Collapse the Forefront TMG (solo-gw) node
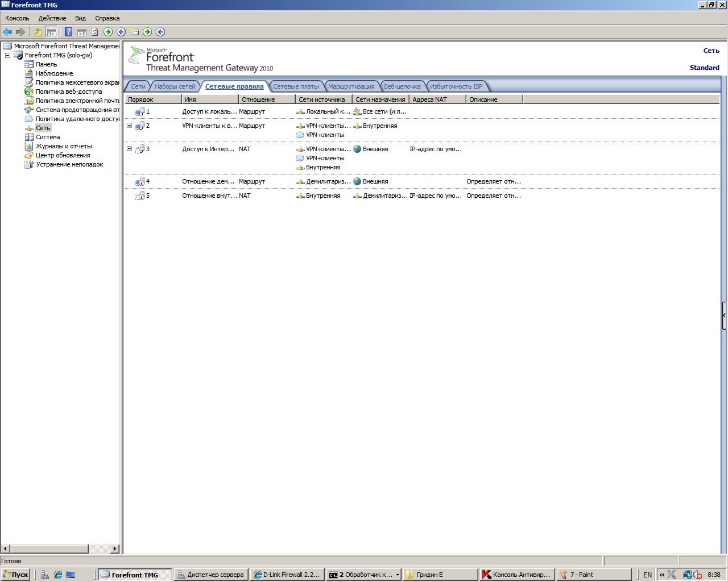This screenshot has width=728, height=582. point(8,55)
